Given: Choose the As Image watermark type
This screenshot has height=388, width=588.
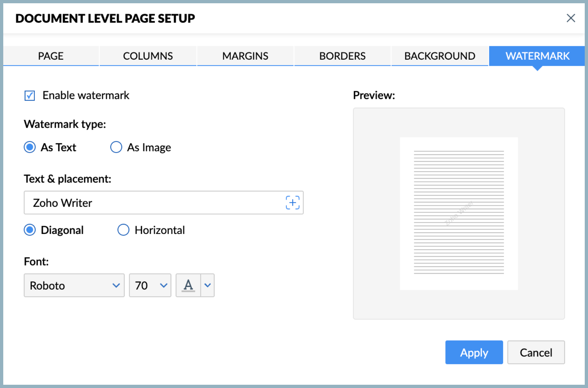Looking at the screenshot, I should pyautogui.click(x=116, y=147).
